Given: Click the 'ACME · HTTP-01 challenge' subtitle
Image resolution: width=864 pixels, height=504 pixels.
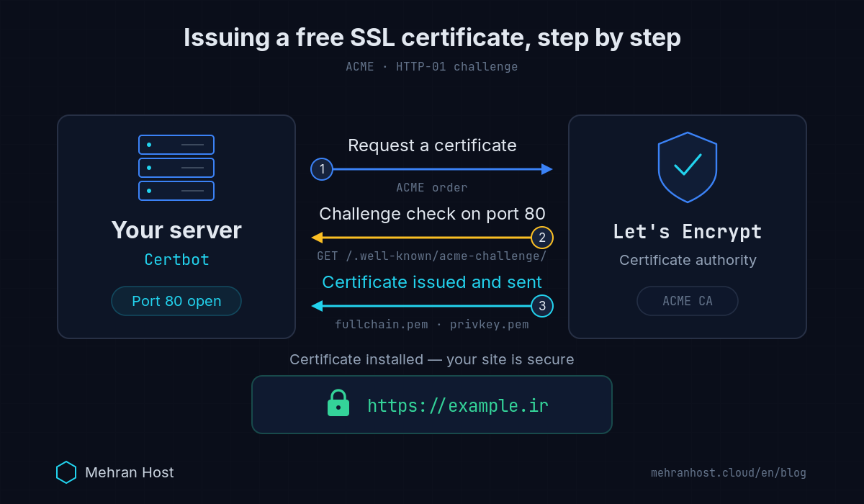Looking at the screenshot, I should (432, 67).
